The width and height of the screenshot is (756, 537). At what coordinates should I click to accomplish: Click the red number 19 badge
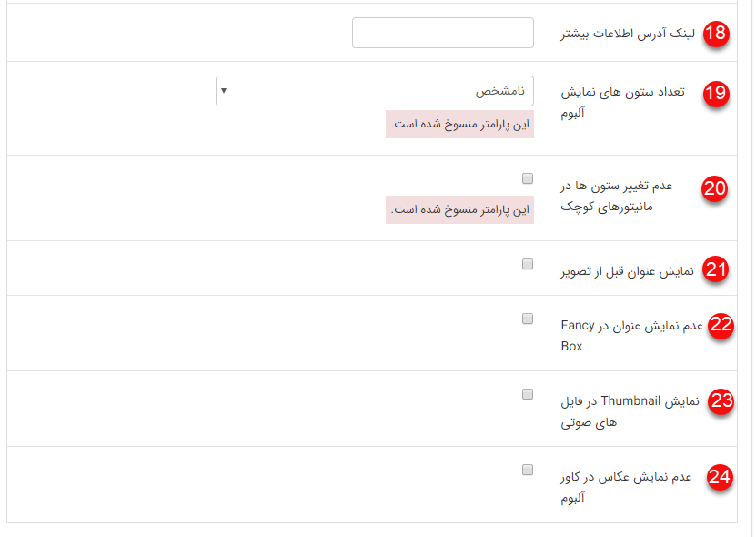pos(717,93)
